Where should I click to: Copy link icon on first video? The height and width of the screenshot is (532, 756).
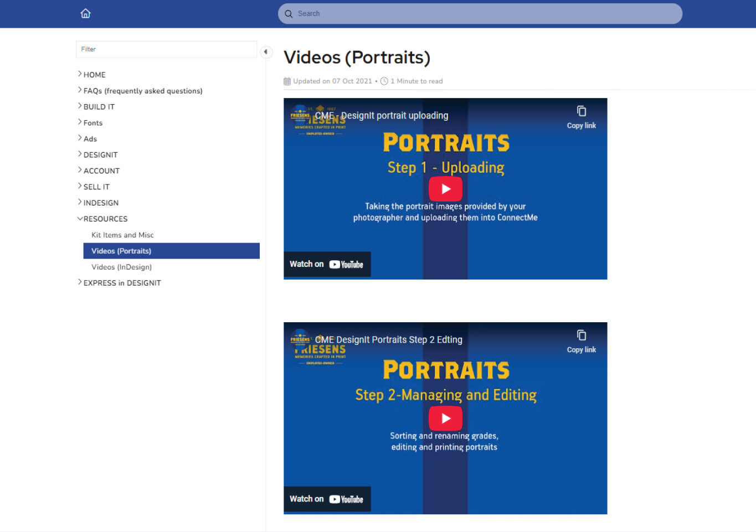click(x=581, y=111)
